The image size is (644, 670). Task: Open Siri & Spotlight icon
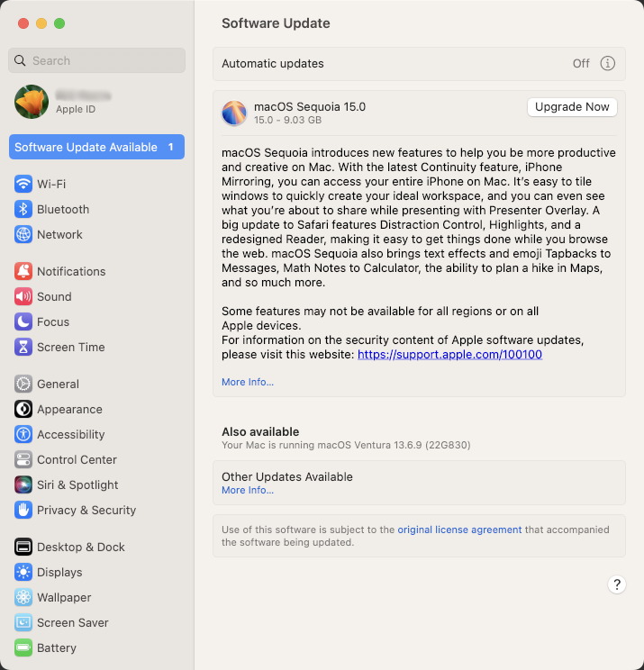coord(23,484)
